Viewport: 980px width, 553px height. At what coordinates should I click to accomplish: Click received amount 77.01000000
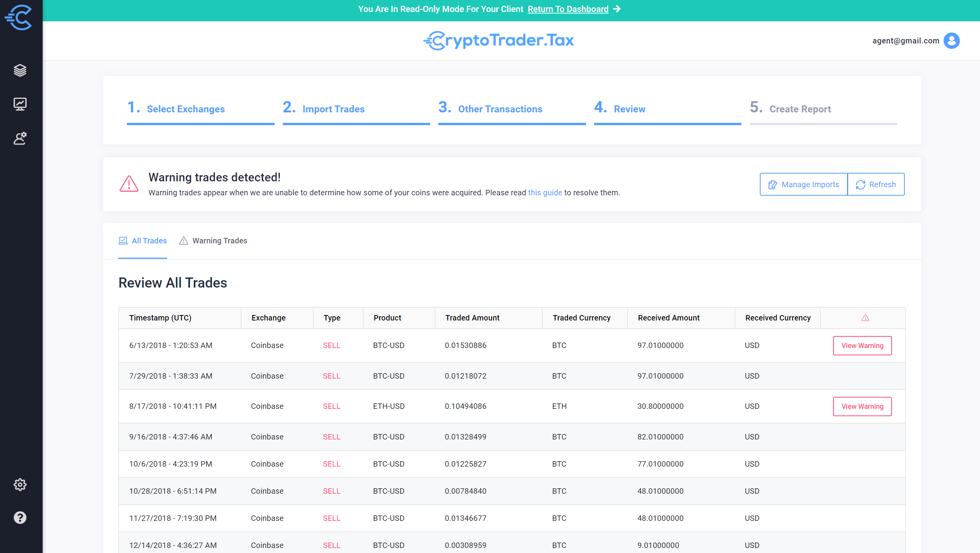661,464
